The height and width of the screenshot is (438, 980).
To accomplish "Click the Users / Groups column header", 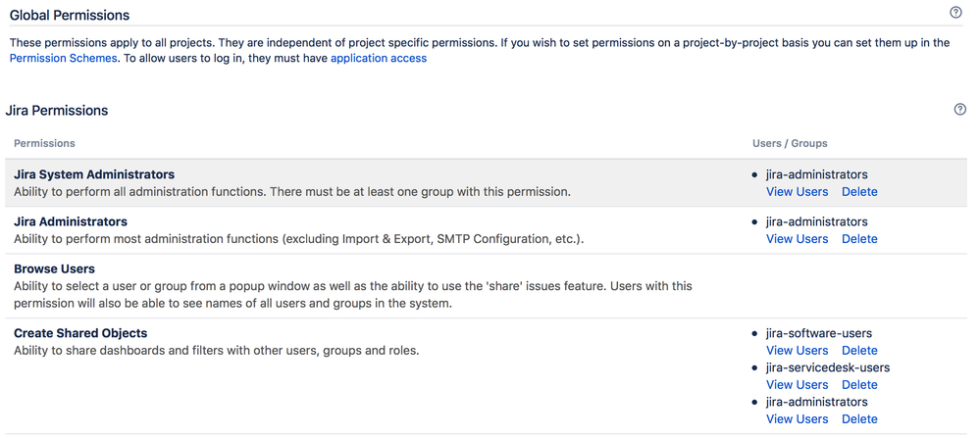I will coord(790,143).
